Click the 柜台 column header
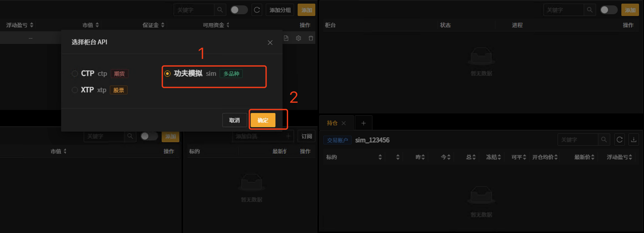 (330, 25)
